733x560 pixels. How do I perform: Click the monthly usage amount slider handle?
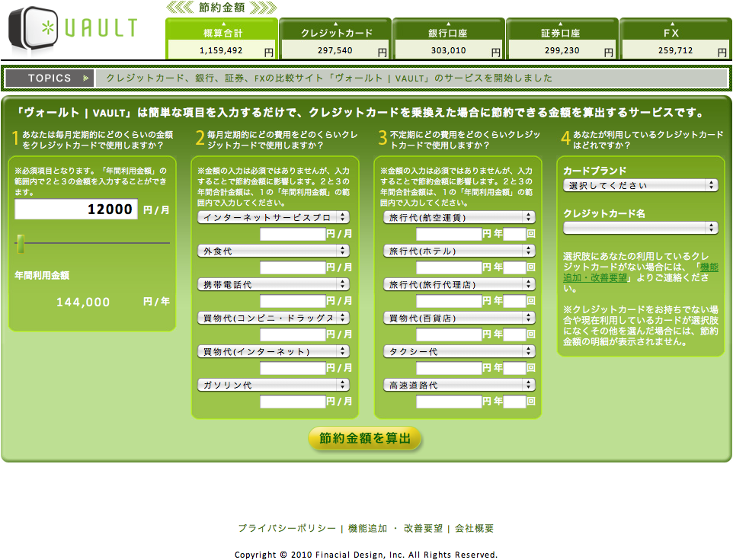(x=21, y=243)
